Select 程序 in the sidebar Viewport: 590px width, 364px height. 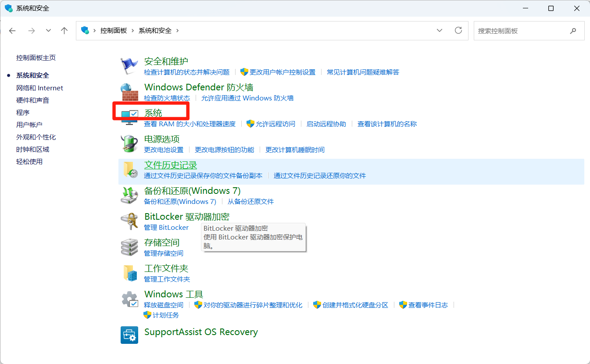pos(23,113)
